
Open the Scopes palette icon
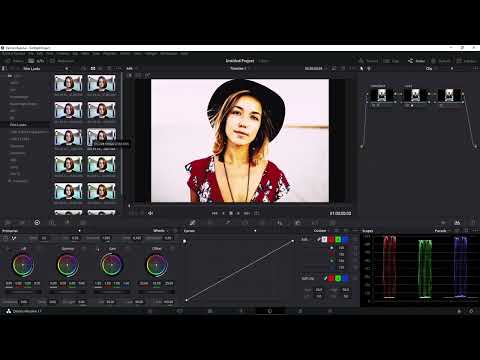pos(457,222)
